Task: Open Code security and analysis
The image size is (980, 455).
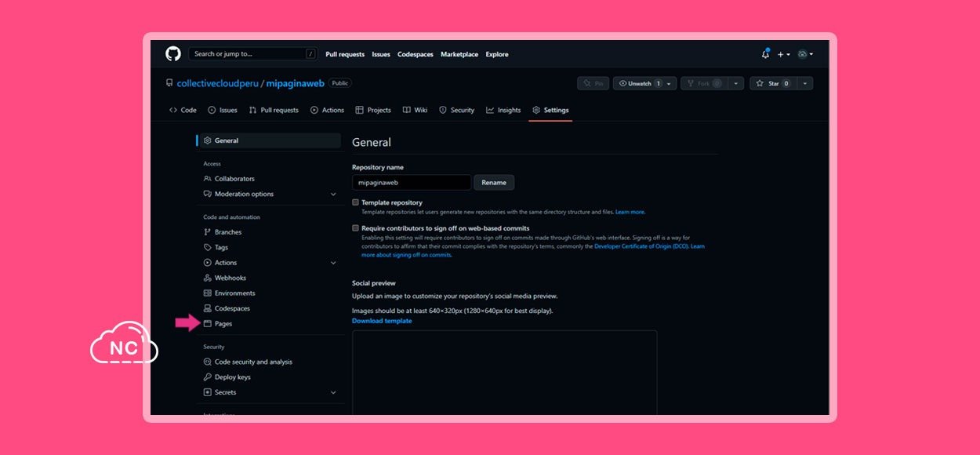Action: [253, 362]
